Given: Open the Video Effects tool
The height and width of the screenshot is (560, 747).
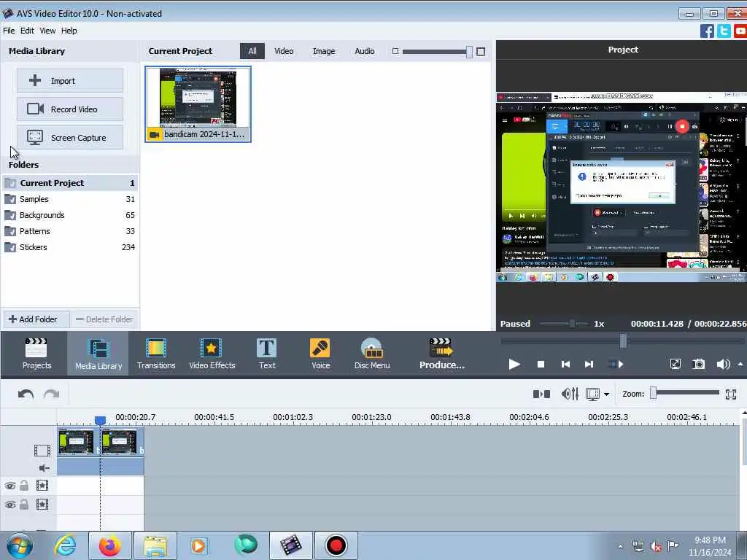Looking at the screenshot, I should [212, 354].
